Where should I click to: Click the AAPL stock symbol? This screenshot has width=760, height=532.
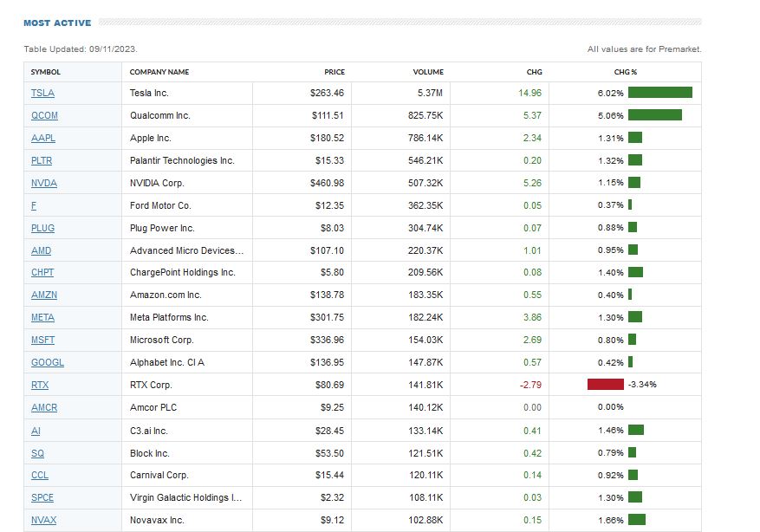coord(43,138)
